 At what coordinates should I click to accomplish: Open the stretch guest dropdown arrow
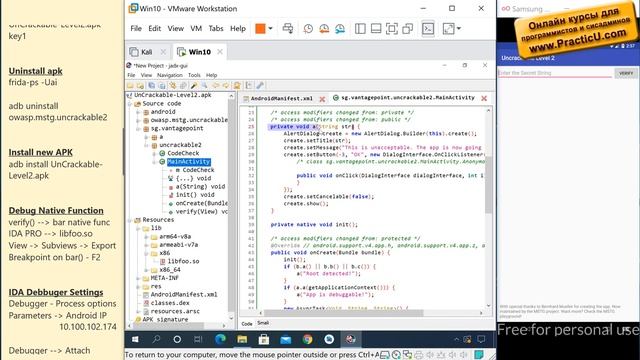[x=459, y=29]
